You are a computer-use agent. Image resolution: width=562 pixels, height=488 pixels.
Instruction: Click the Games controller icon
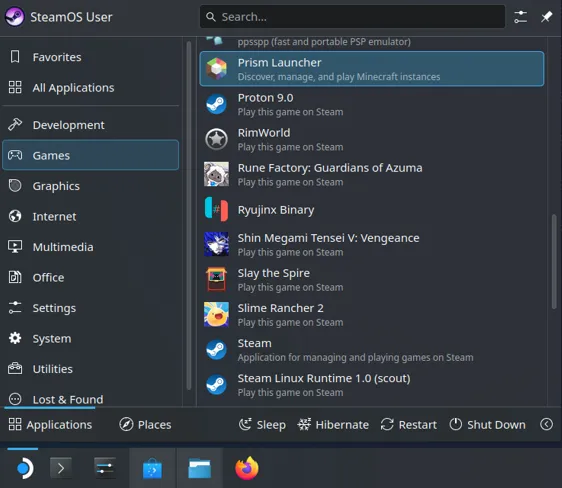coord(15,155)
